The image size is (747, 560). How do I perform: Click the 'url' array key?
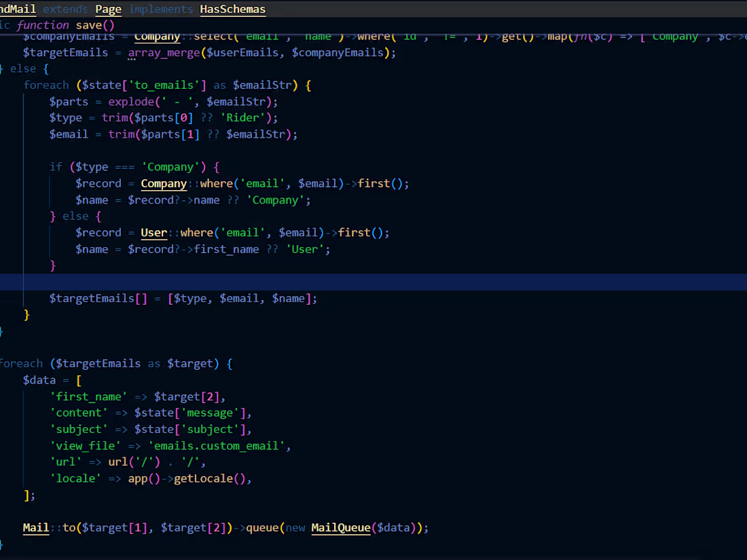pyautogui.click(x=65, y=462)
